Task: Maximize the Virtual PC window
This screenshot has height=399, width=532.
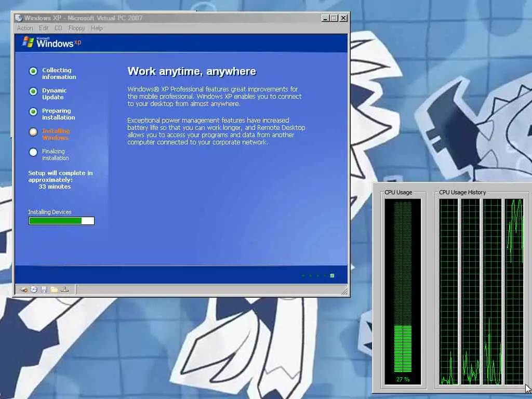Action: (334, 18)
